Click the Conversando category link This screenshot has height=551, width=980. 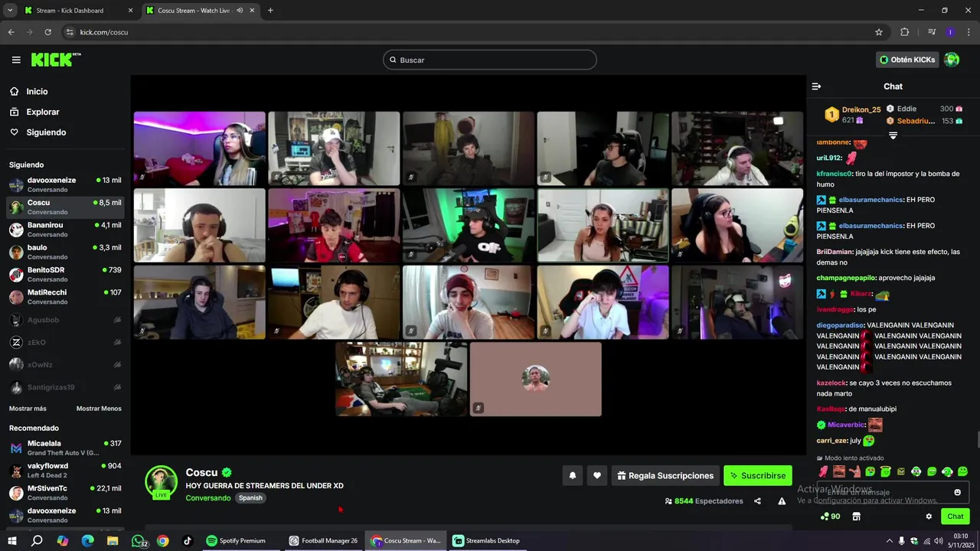point(207,498)
